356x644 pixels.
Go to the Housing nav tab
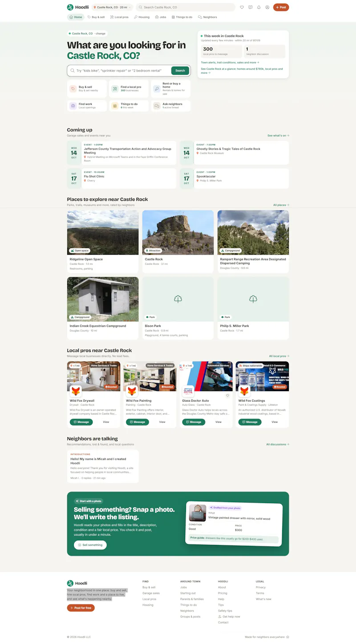142,17
